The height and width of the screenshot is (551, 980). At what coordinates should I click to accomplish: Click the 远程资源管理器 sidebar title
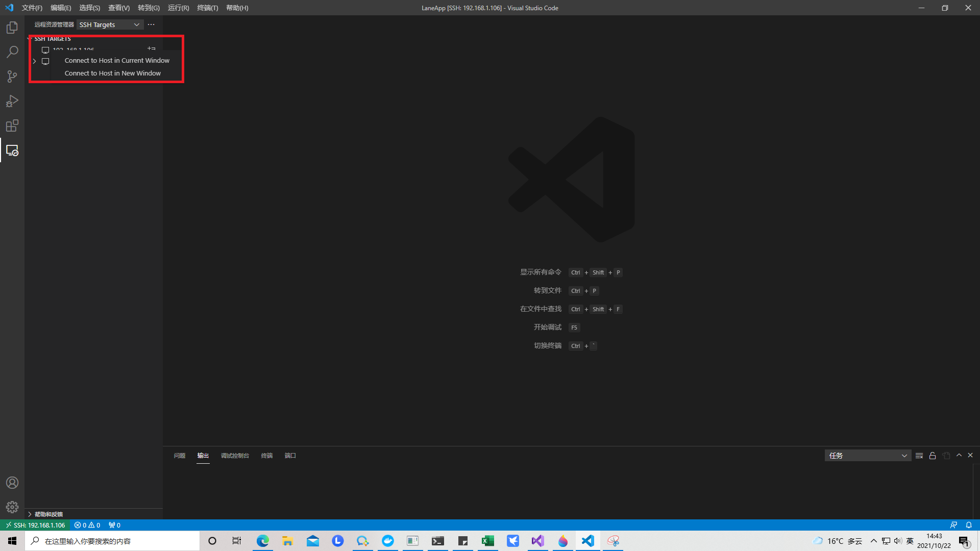pyautogui.click(x=54, y=24)
